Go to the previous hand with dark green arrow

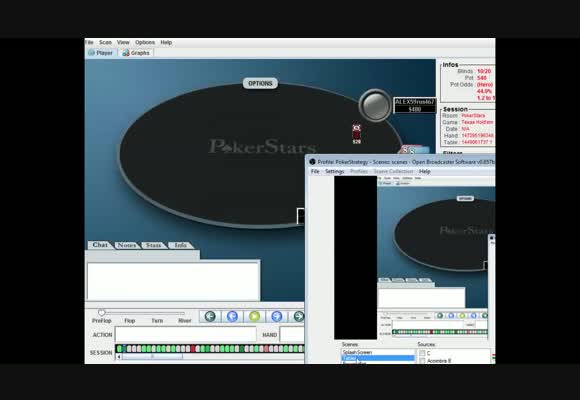(210, 316)
